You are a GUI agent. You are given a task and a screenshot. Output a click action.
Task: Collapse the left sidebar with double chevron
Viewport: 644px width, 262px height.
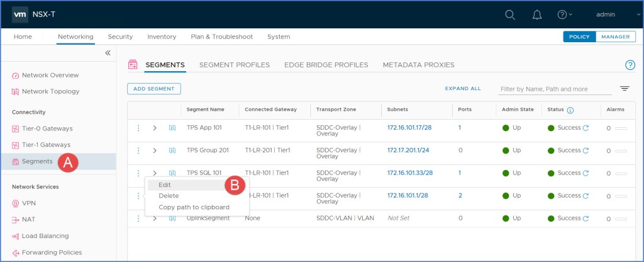(x=108, y=54)
